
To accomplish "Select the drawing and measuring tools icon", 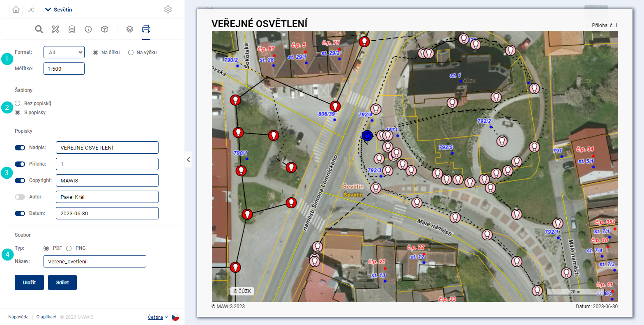I will click(x=55, y=29).
